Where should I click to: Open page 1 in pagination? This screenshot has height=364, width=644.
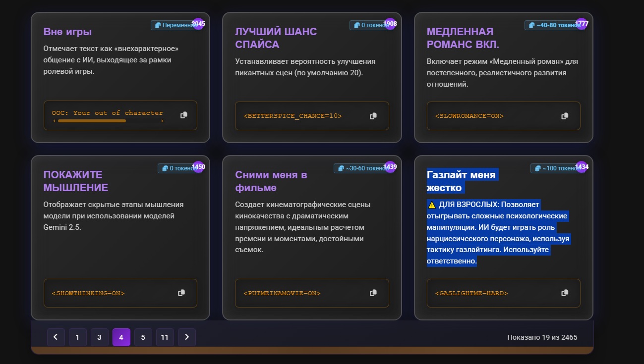coord(77,337)
